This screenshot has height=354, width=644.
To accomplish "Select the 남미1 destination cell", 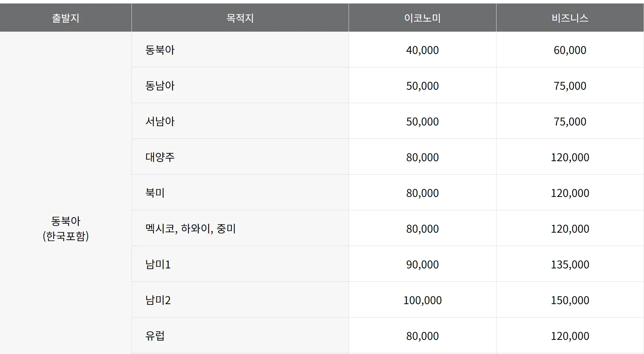I will pyautogui.click(x=158, y=264).
